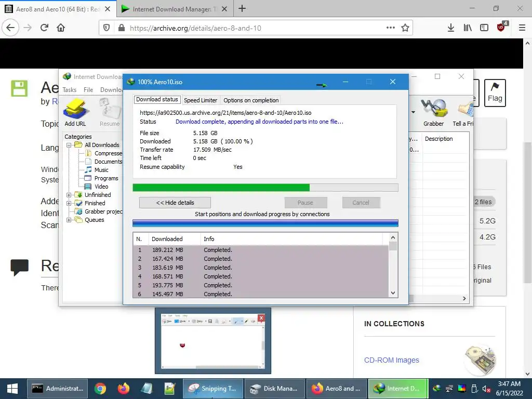This screenshot has width=532, height=399.
Task: Open new browser tab plus button
Action: coord(242,8)
